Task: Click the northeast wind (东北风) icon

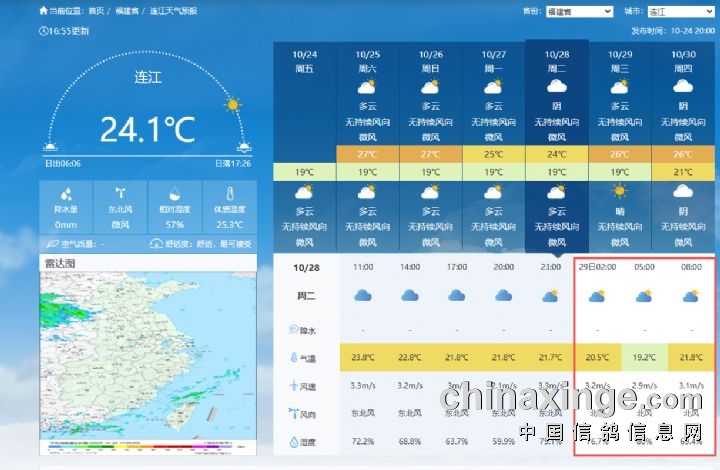Action: [x=120, y=194]
